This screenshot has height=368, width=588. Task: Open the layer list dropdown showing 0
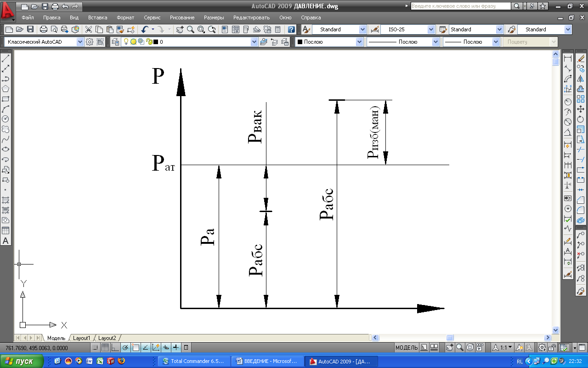point(254,42)
